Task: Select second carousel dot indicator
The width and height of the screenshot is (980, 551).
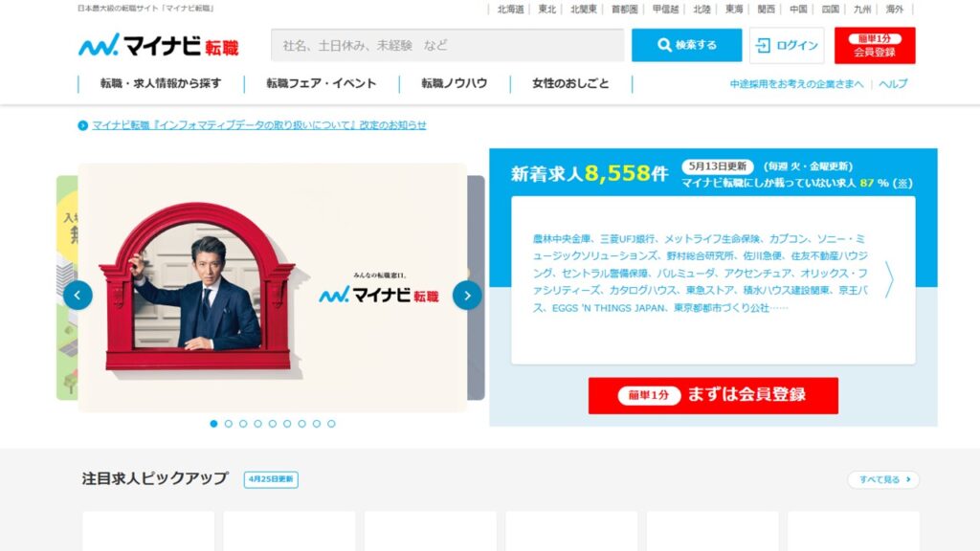Action: (x=229, y=424)
